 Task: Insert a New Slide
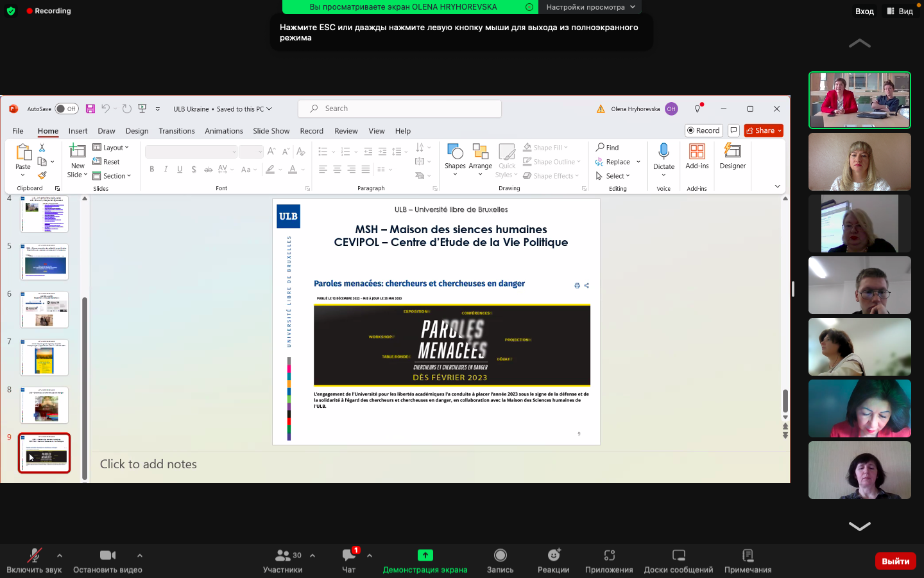coord(78,152)
